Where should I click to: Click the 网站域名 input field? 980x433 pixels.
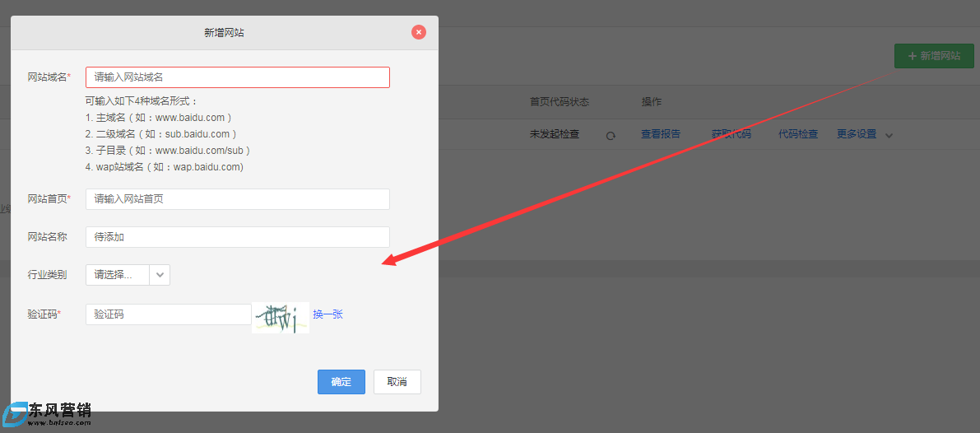[238, 77]
